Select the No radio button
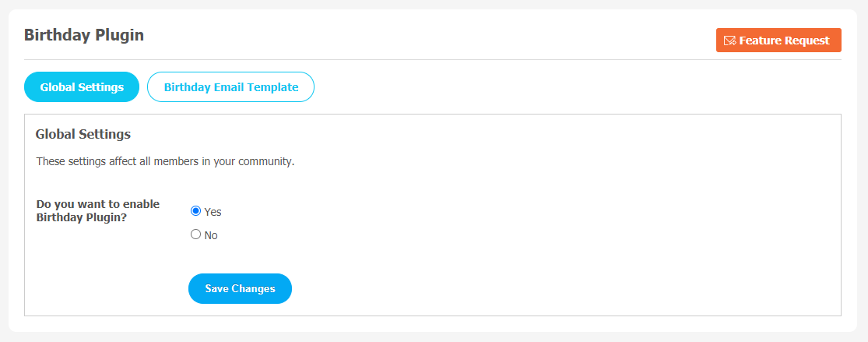Image resolution: width=868 pixels, height=342 pixels. click(x=195, y=234)
